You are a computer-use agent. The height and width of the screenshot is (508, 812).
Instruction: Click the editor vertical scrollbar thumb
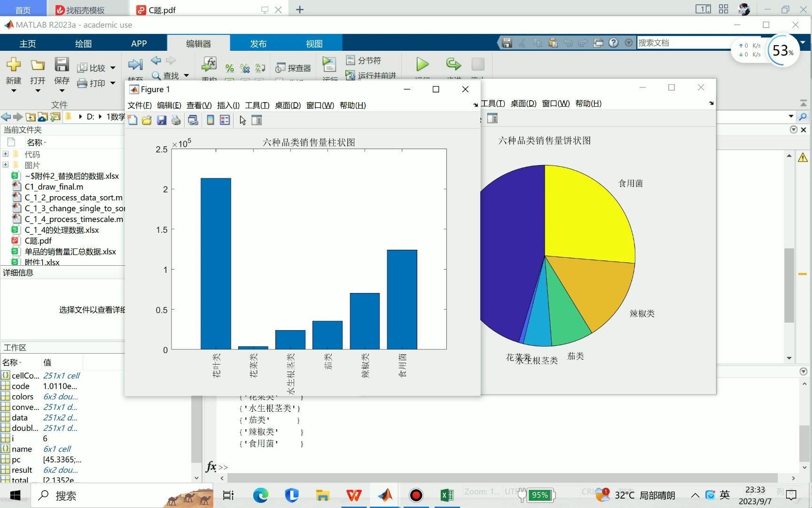(789, 285)
